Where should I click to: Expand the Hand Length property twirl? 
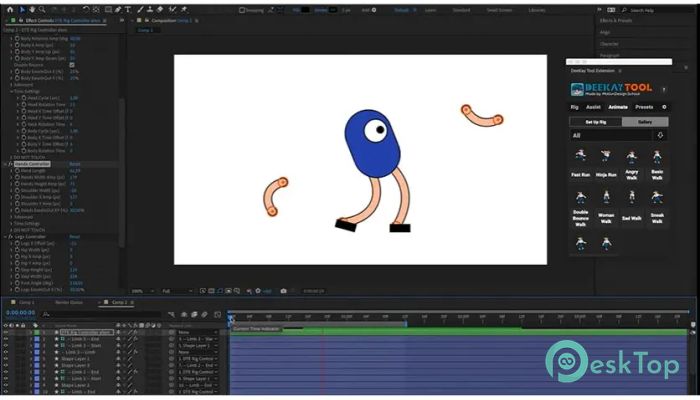(12, 171)
